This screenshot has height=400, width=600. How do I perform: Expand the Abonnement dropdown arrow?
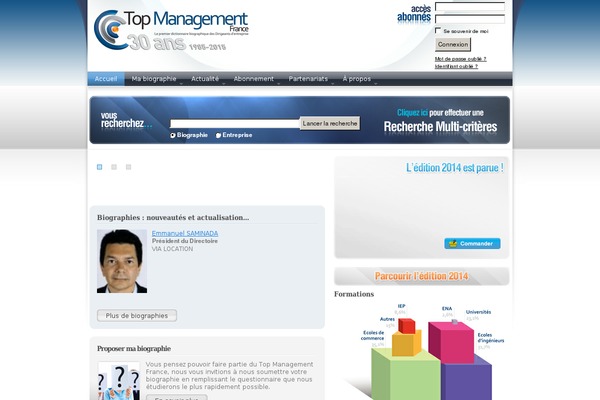pos(278,83)
